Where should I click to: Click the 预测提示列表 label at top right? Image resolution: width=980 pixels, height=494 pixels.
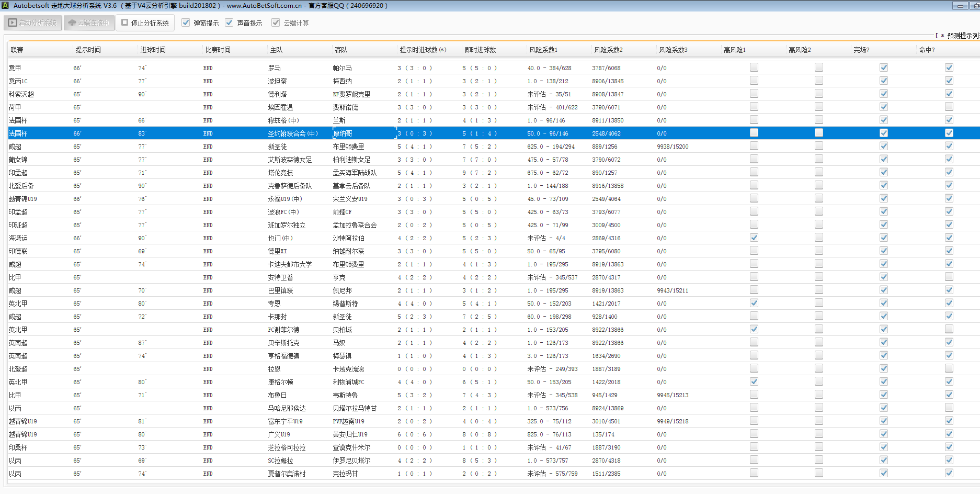tap(962, 36)
